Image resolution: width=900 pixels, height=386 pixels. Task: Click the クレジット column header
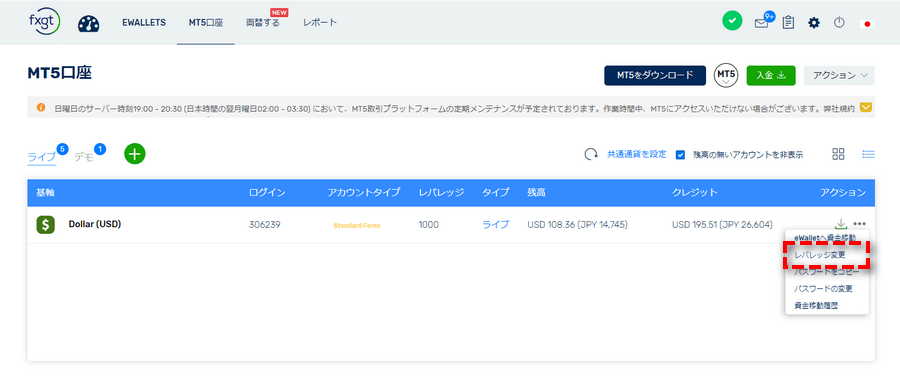coord(695,193)
